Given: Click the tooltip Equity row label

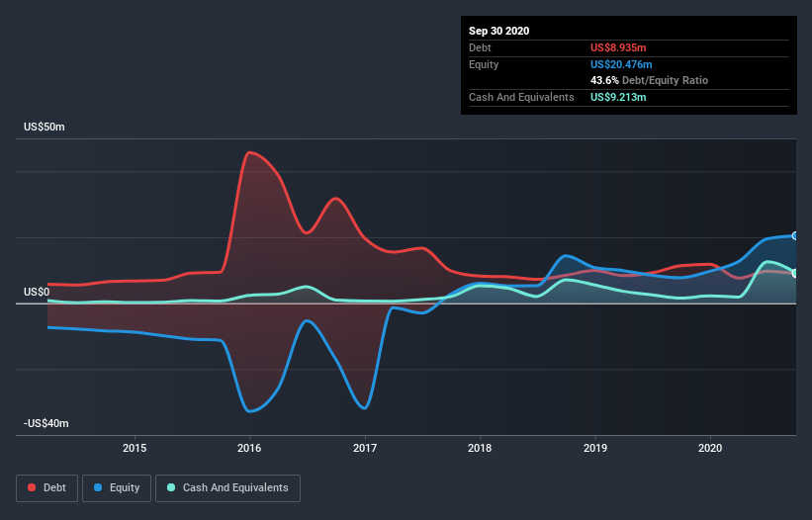Looking at the screenshot, I should (x=484, y=64).
